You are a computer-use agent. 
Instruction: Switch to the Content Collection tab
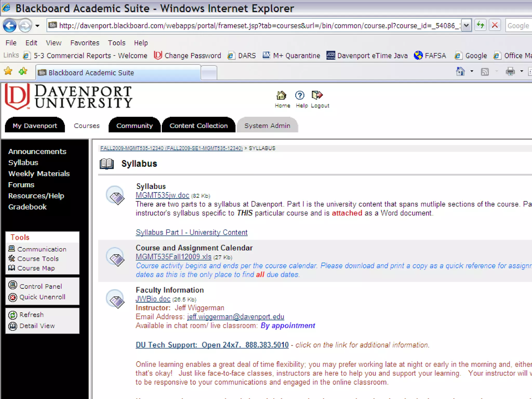(x=198, y=126)
